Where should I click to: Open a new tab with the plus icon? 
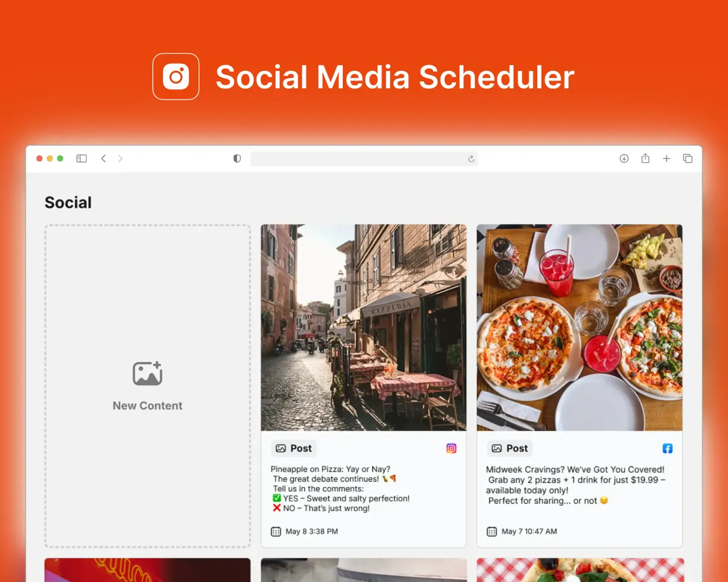coord(666,159)
